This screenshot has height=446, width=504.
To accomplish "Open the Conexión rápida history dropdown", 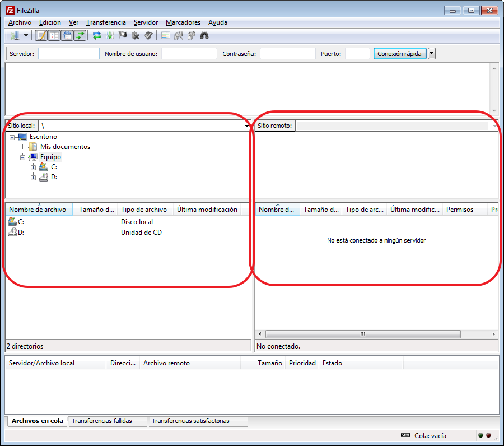I will 432,54.
